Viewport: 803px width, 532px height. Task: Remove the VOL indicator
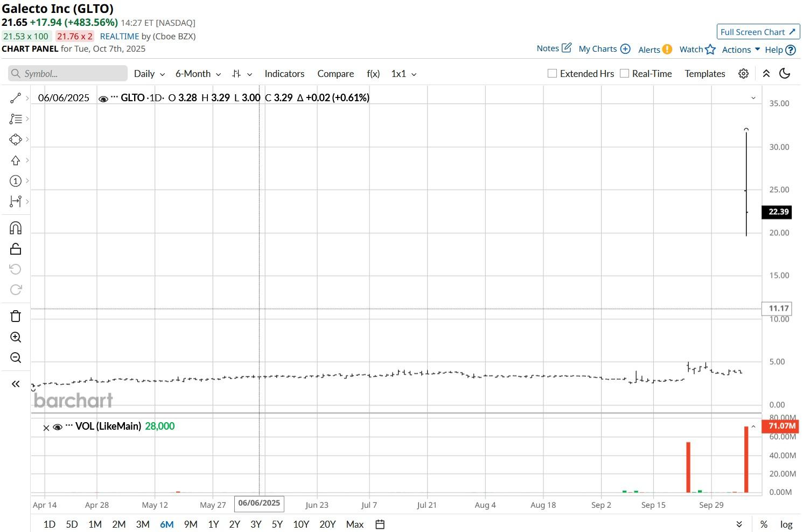point(46,428)
